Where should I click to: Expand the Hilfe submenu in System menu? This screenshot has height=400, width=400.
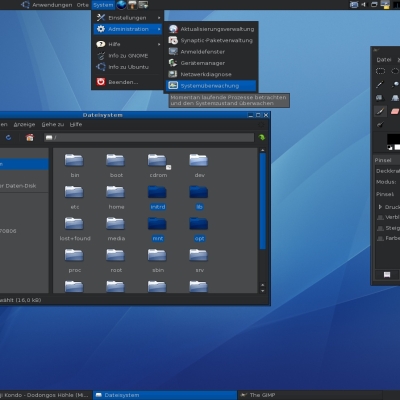(x=128, y=44)
